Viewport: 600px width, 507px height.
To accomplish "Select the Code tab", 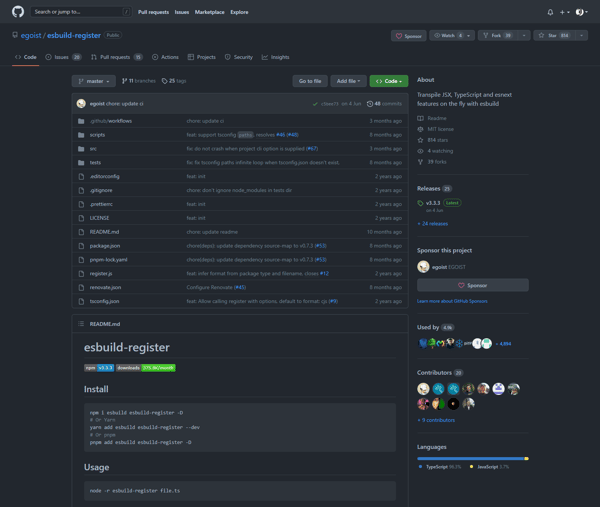I will click(26, 57).
